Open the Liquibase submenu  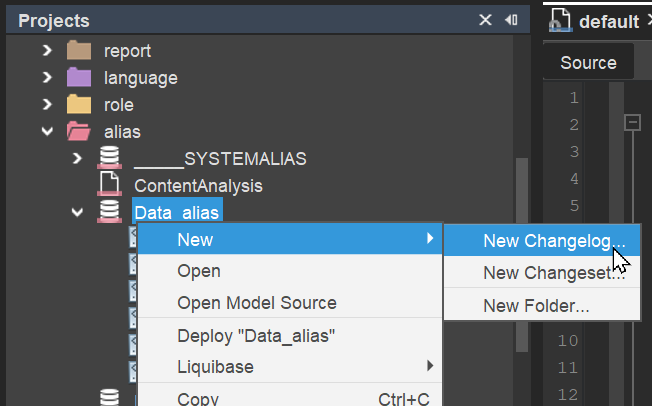(x=290, y=366)
